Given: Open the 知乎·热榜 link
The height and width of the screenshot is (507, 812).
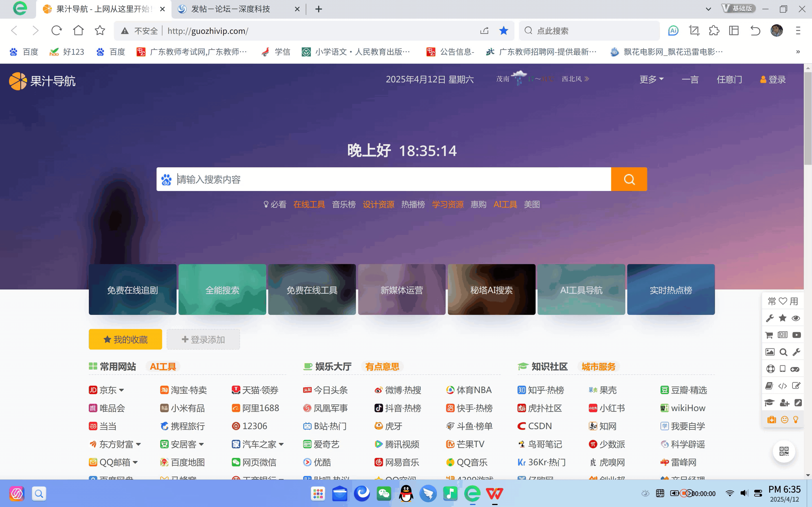Looking at the screenshot, I should tap(541, 390).
